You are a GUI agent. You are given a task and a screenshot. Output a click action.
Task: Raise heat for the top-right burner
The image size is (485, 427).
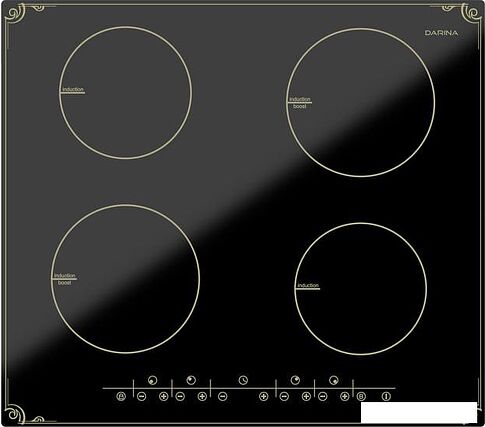click(306, 396)
